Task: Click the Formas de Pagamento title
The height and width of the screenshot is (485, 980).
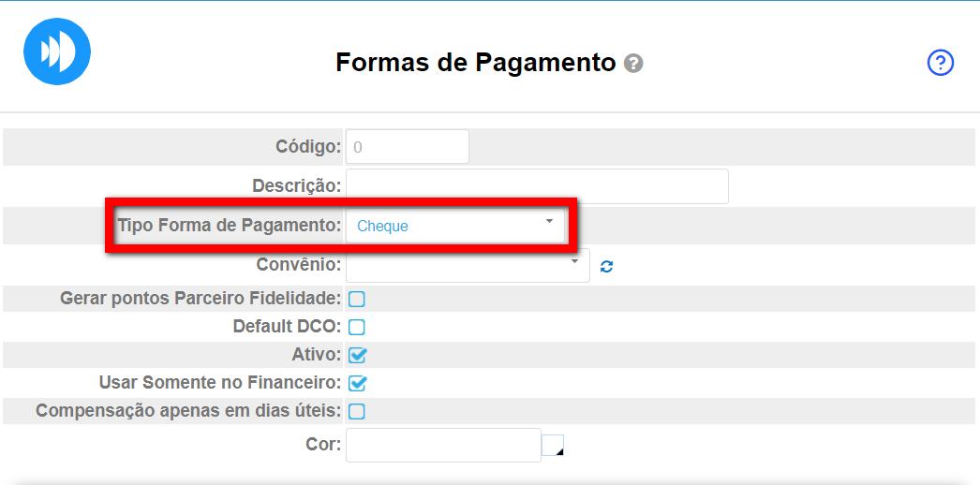Action: click(476, 63)
